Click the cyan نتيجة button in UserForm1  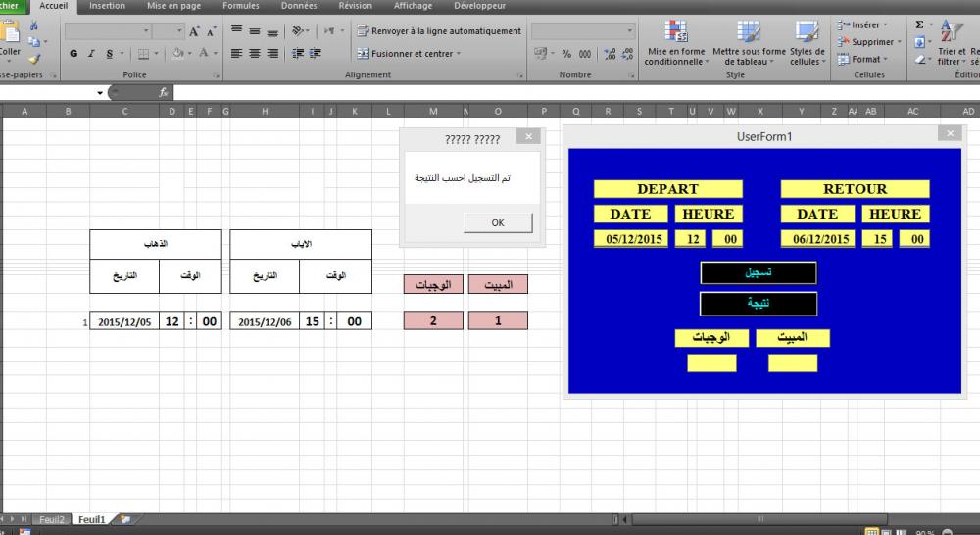tap(758, 304)
